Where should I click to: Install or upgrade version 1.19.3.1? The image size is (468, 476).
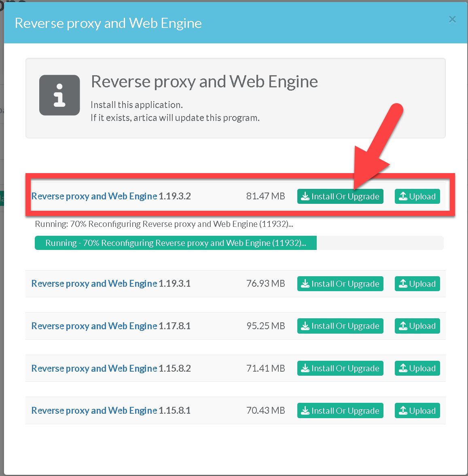pos(340,284)
